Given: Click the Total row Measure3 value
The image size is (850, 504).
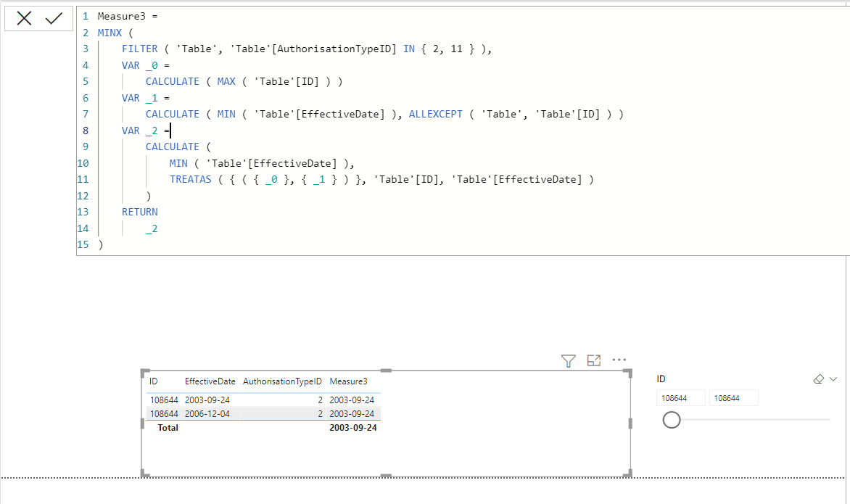Looking at the screenshot, I should [353, 428].
